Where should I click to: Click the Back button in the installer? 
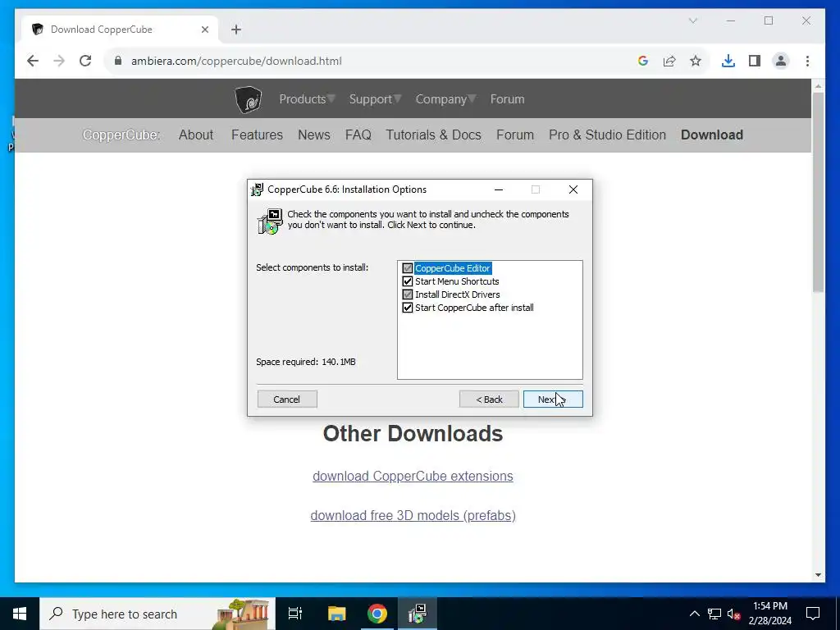pyautogui.click(x=489, y=399)
